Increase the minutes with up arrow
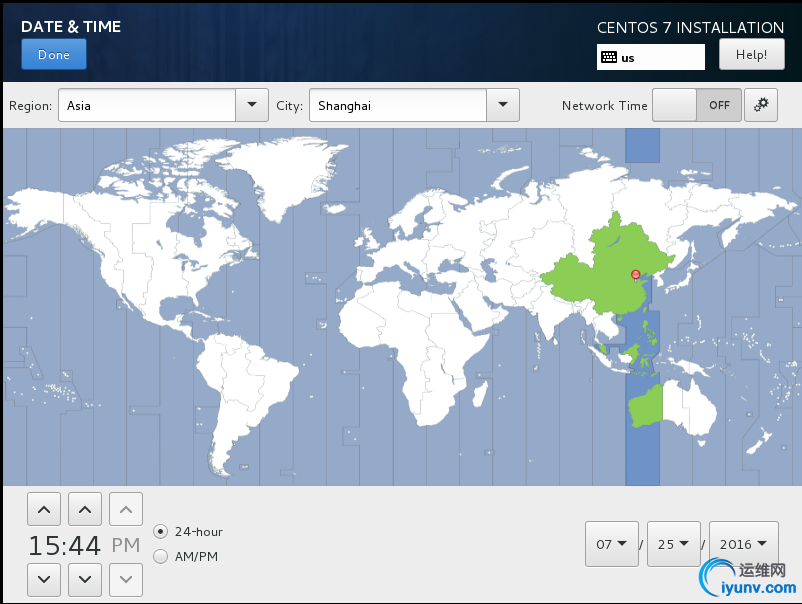 pyautogui.click(x=85, y=509)
